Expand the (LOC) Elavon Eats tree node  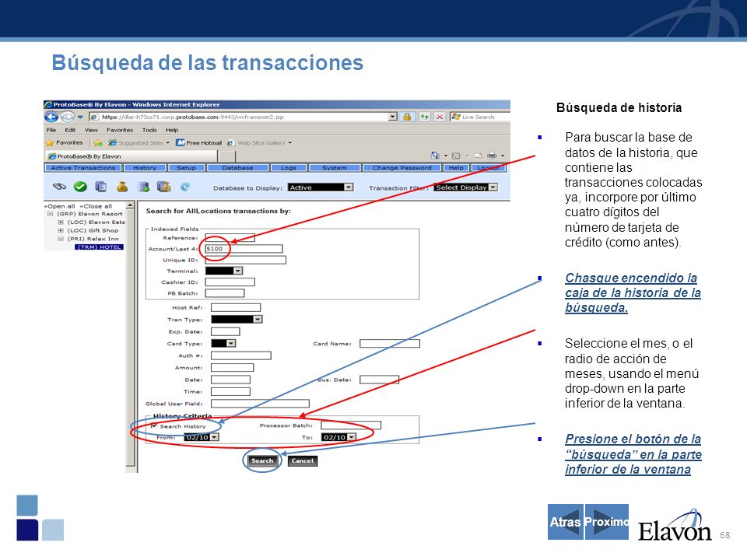click(61, 222)
